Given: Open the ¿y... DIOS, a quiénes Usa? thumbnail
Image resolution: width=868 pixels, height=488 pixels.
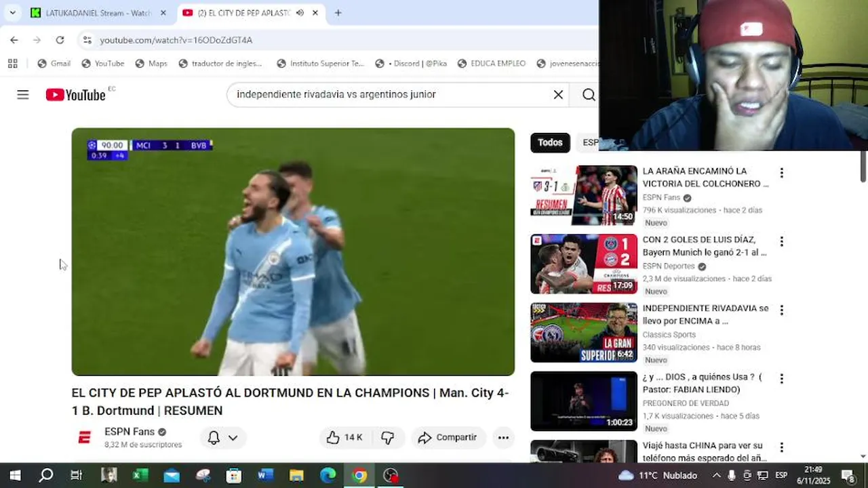Looking at the screenshot, I should coord(584,401).
